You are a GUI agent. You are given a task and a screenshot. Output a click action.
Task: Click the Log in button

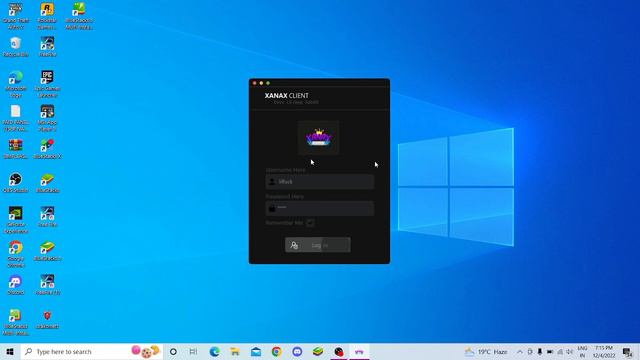(318, 245)
